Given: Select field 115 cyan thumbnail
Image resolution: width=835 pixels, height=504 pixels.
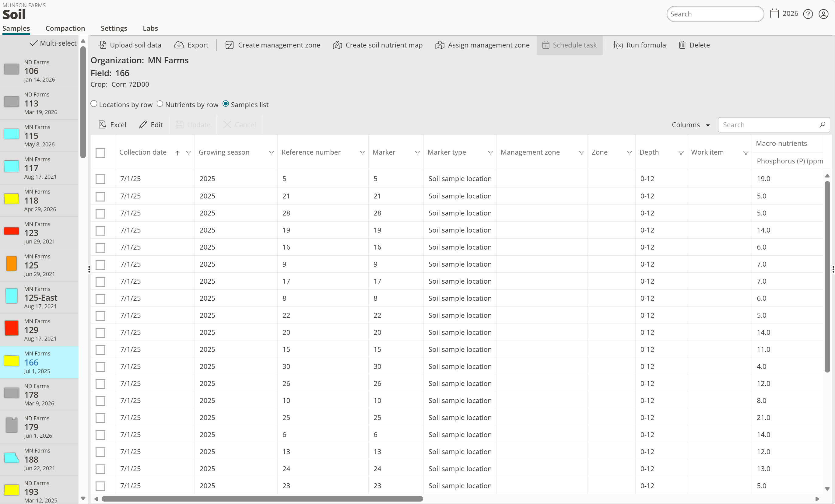Looking at the screenshot, I should [x=12, y=134].
